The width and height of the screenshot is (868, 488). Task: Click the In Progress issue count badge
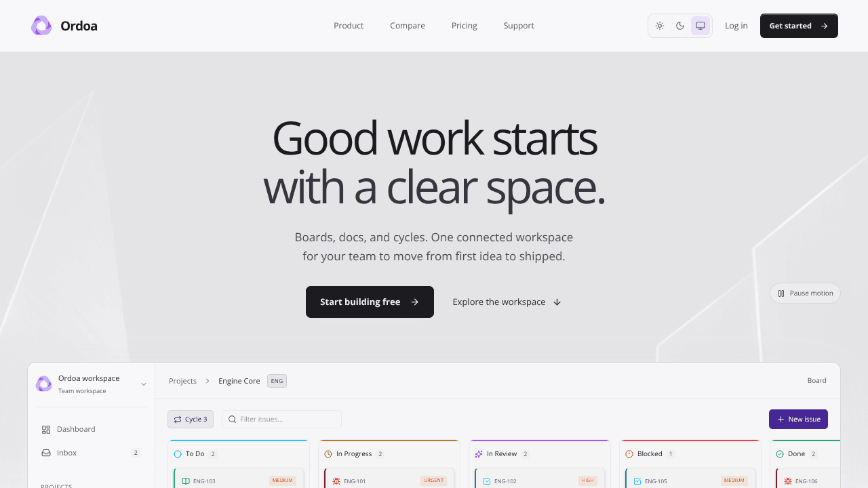[380, 454]
